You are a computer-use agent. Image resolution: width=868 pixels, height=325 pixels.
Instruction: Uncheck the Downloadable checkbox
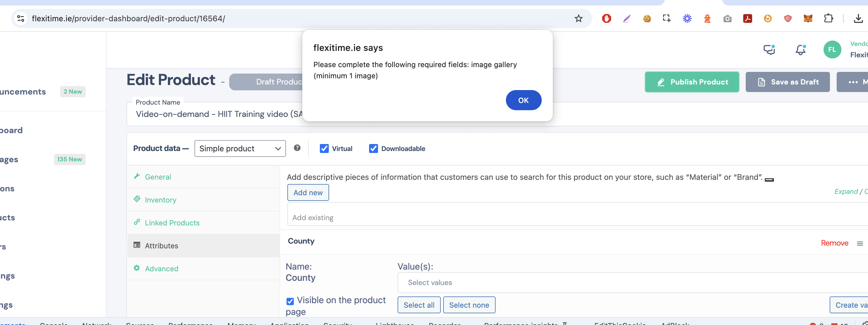point(373,149)
